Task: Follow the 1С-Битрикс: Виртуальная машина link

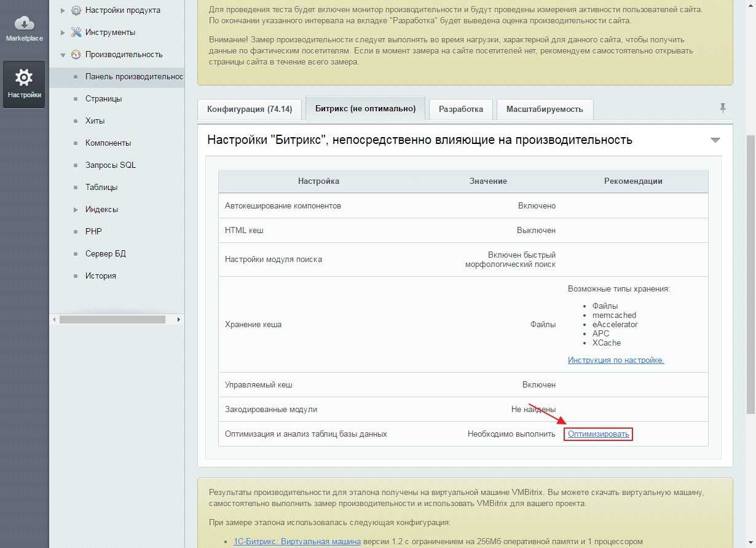Action: pos(297,542)
